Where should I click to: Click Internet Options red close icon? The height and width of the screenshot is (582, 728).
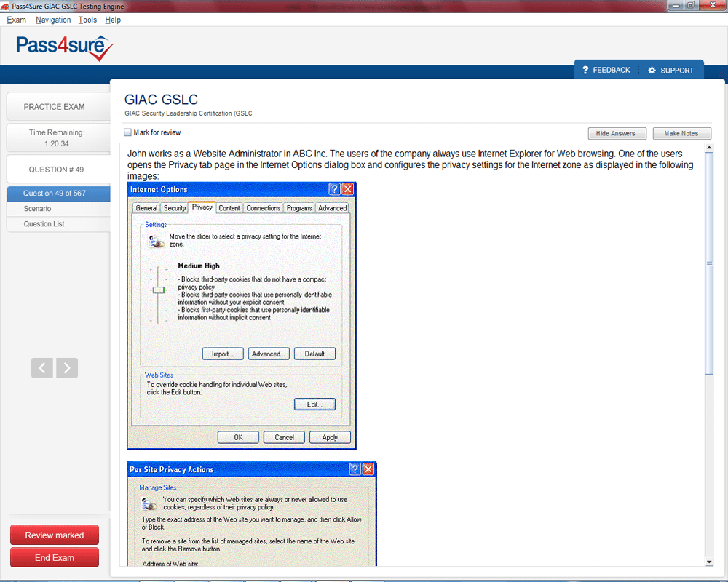[348, 189]
